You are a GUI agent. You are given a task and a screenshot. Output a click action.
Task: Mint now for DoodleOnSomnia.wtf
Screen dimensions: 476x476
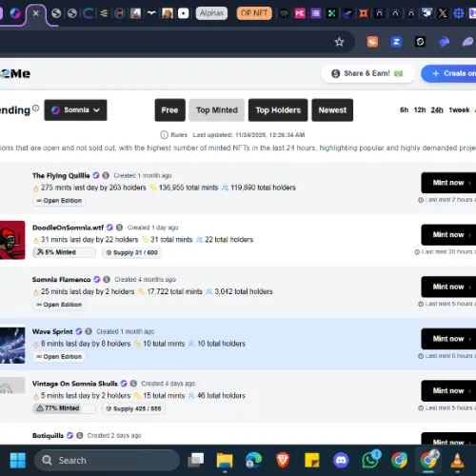coord(448,235)
